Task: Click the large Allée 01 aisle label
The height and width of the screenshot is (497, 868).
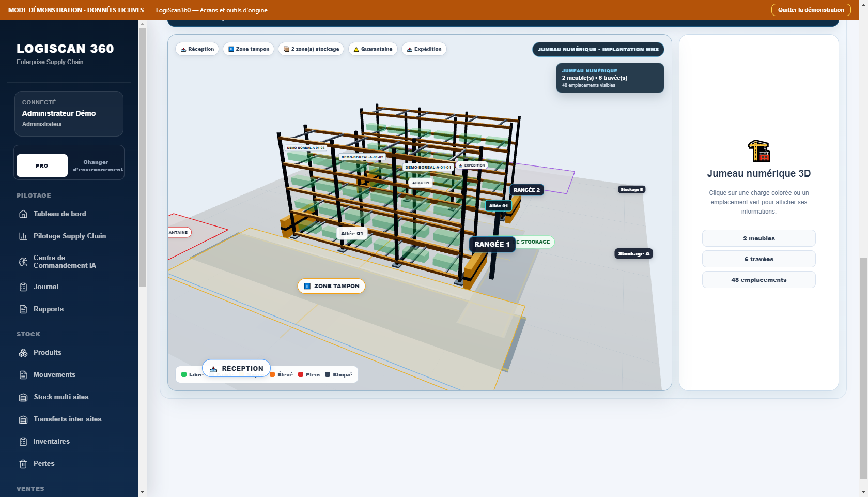Action: [352, 234]
